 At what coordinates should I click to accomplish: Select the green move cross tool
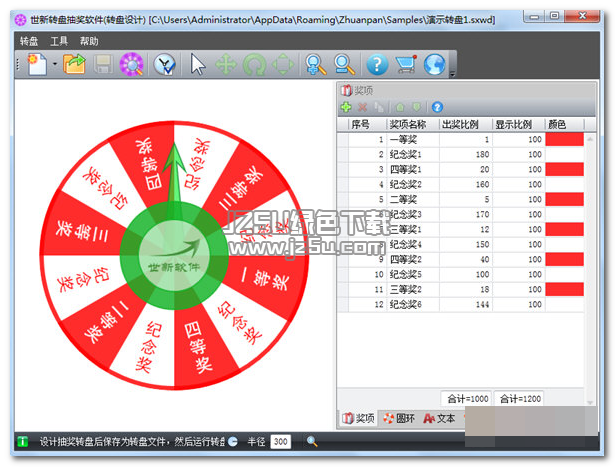click(x=226, y=65)
